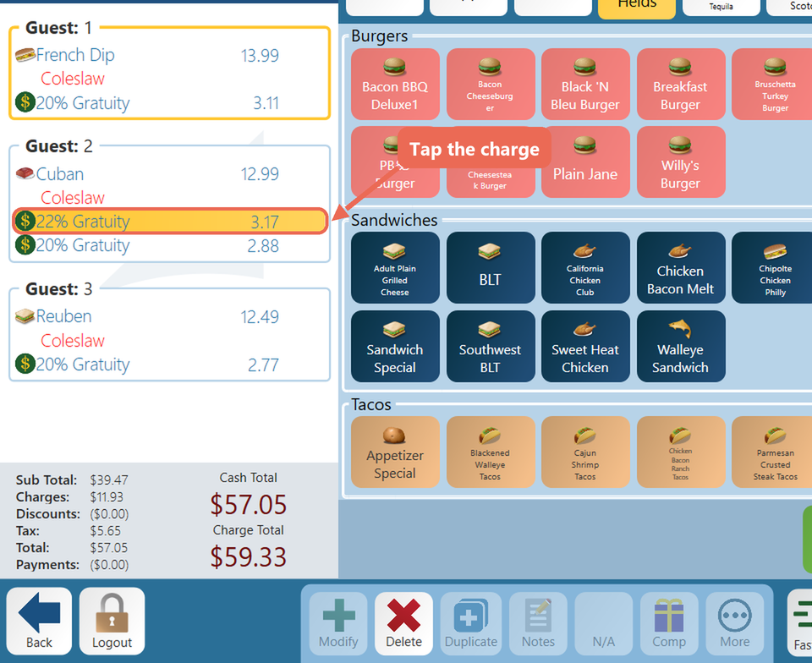Image resolution: width=812 pixels, height=663 pixels.
Task: Select the 20% Gratuity line under Guest 3
Action: point(170,364)
